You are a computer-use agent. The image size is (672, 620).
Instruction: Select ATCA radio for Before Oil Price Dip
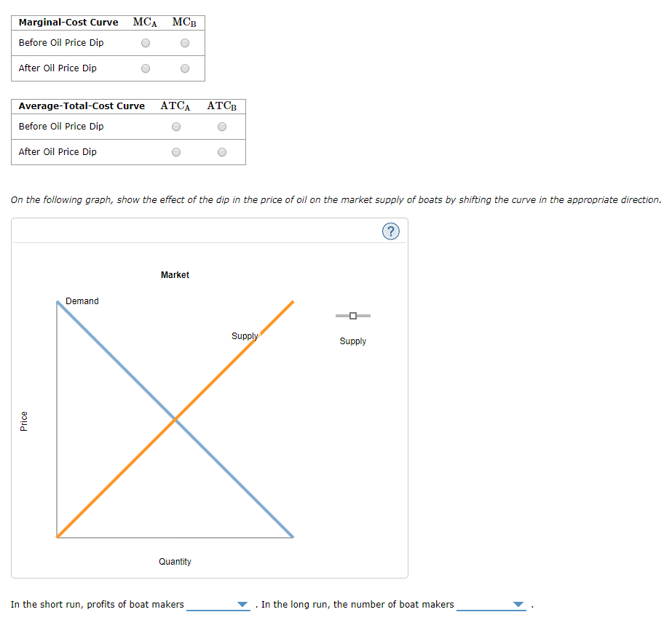point(175,126)
